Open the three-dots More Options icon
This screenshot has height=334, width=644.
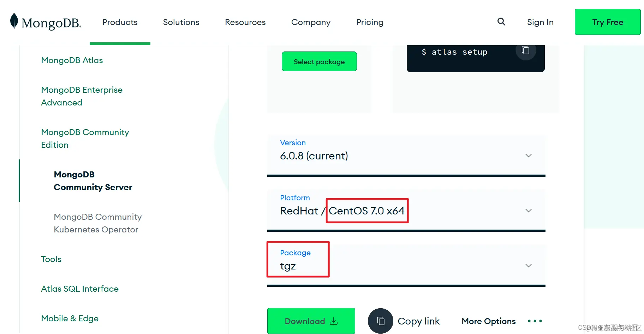535,321
